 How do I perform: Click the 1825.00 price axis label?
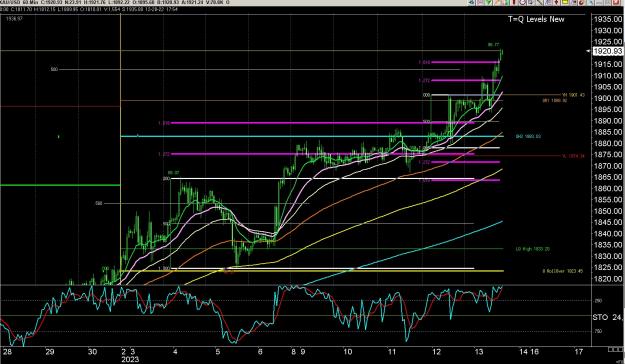click(608, 267)
